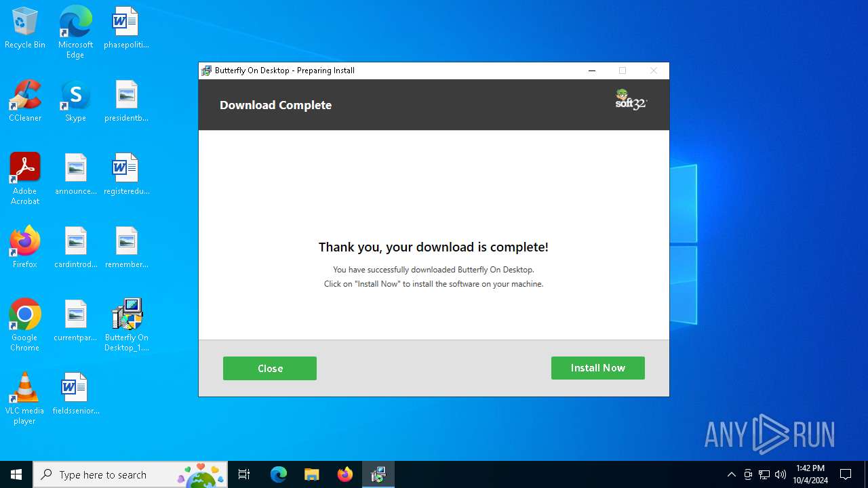
Task: Select the currentpar image file
Action: pyautogui.click(x=76, y=321)
